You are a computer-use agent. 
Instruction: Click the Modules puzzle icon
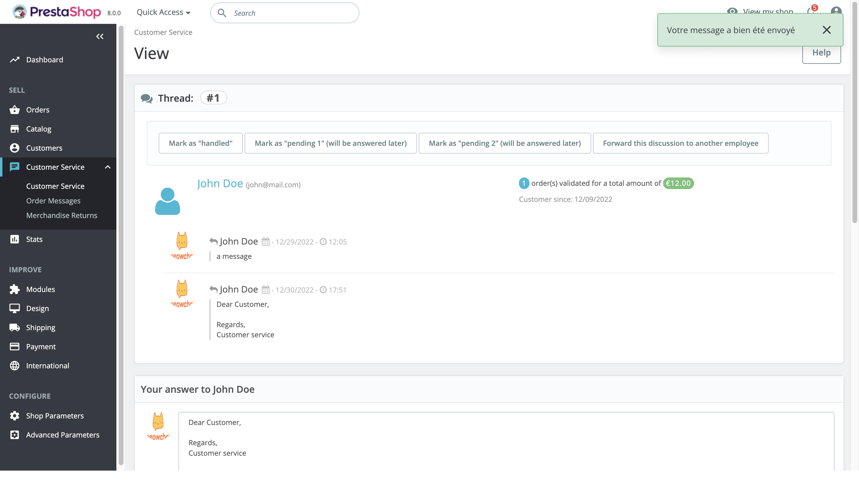15,289
